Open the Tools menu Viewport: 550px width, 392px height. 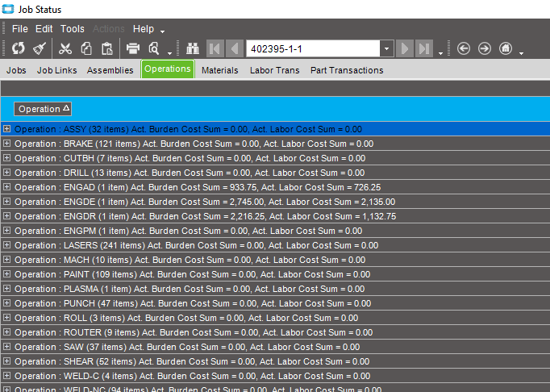point(73,29)
